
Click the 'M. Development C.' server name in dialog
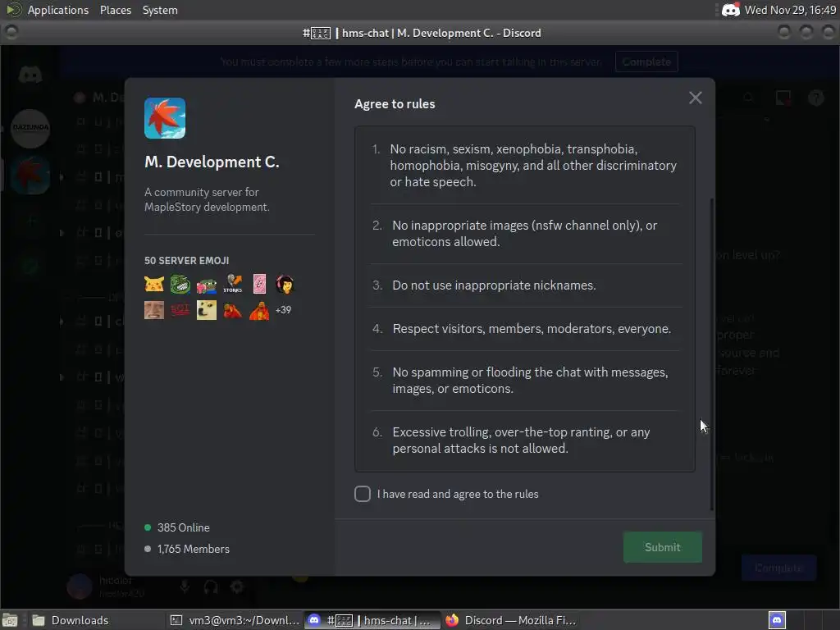click(x=212, y=162)
